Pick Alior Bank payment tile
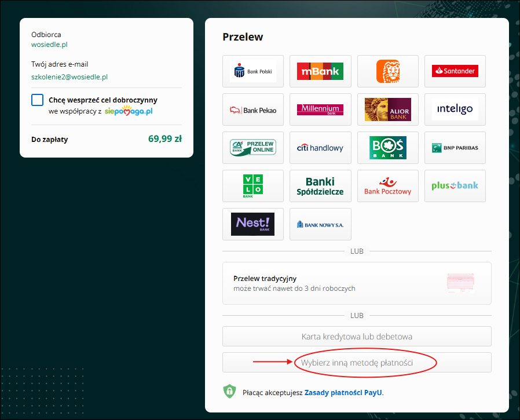 click(388, 109)
